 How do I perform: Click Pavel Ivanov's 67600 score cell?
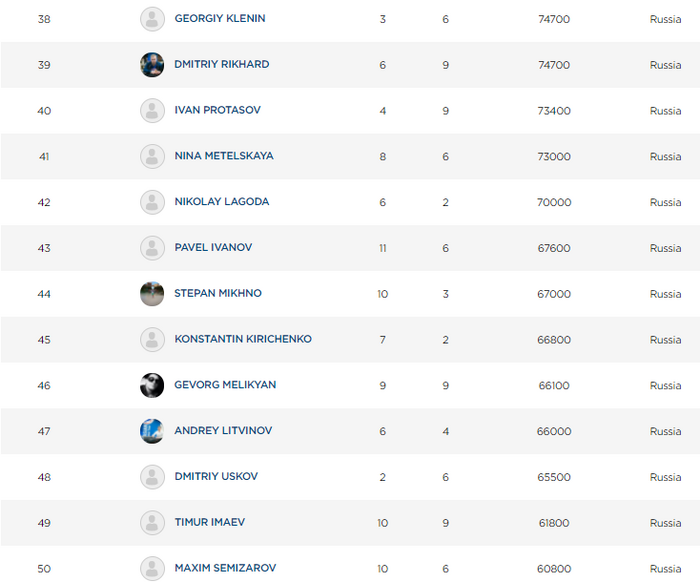click(x=554, y=248)
